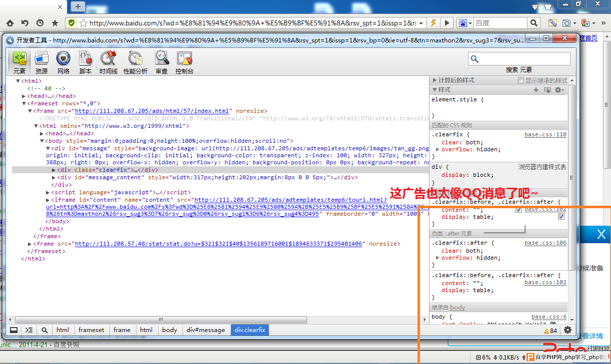The image size is (611, 364).
Task: Click the green security shield icon
Action: point(72,23)
